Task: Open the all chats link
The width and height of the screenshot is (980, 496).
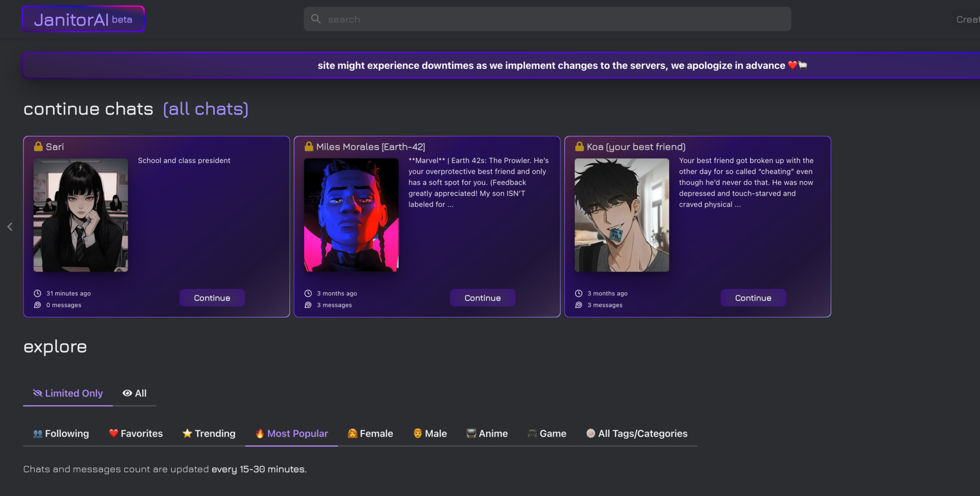Action: (206, 109)
